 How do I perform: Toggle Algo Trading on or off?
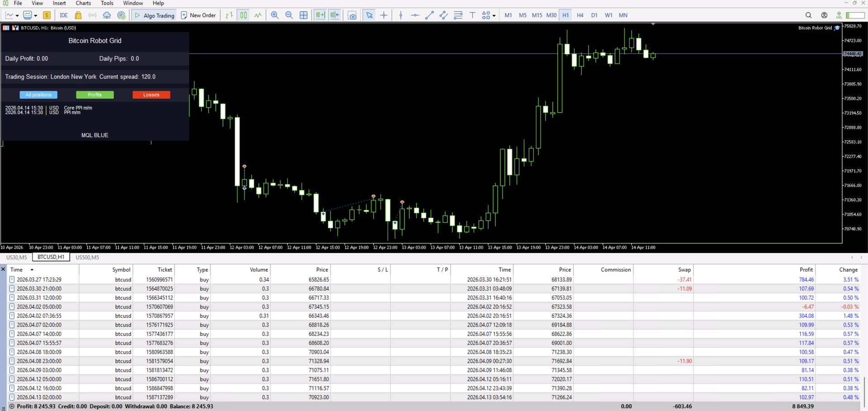point(154,15)
